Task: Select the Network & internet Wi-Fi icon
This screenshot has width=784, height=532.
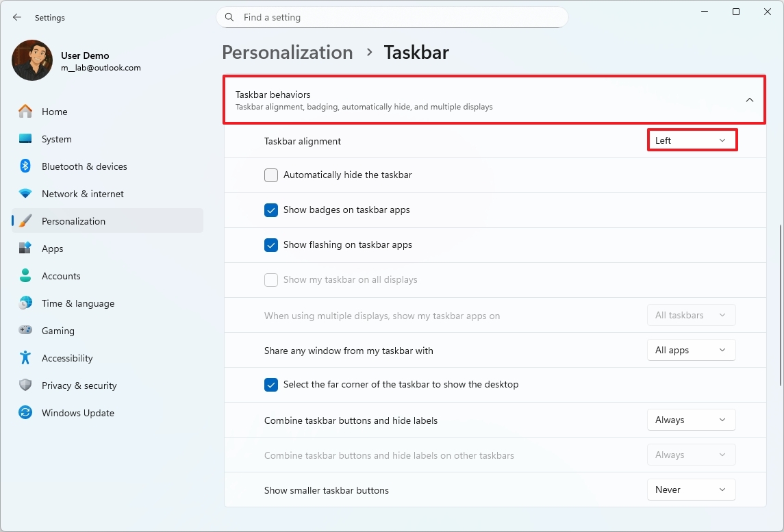Action: pos(25,194)
